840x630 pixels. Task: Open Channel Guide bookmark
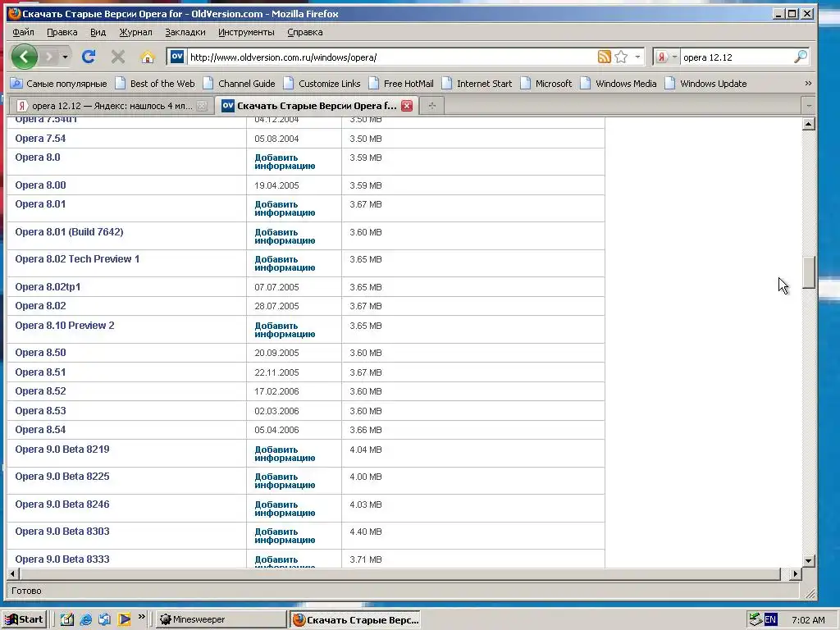click(x=240, y=84)
